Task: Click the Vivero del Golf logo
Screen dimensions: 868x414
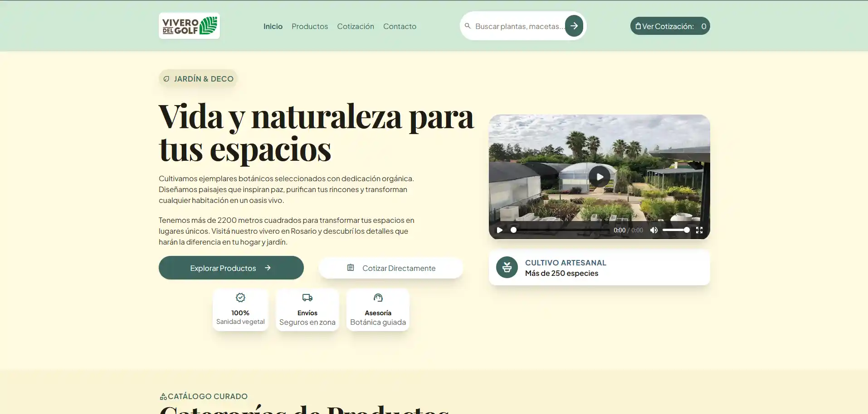Action: coord(189,26)
